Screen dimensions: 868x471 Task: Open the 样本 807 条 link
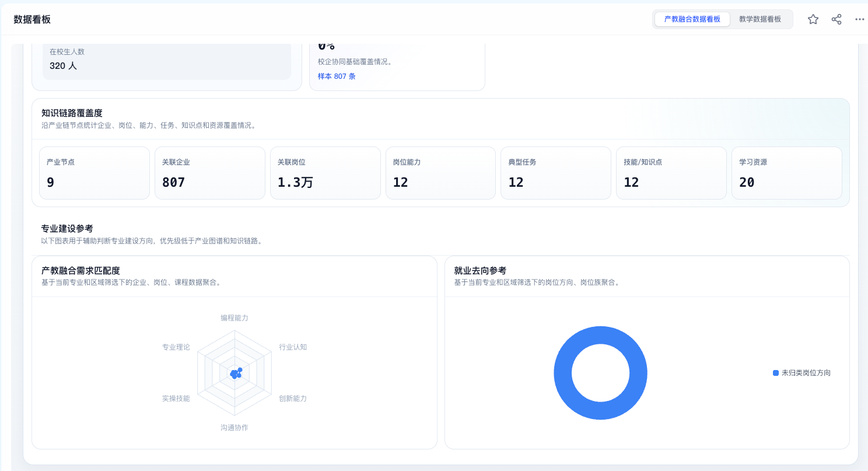point(337,76)
